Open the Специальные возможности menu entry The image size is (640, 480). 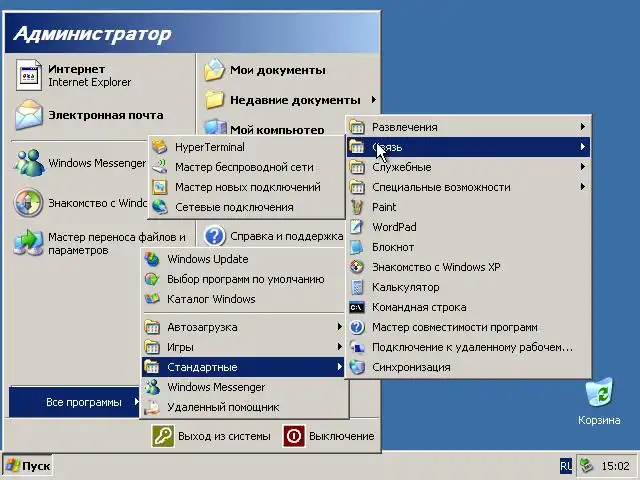(468, 187)
